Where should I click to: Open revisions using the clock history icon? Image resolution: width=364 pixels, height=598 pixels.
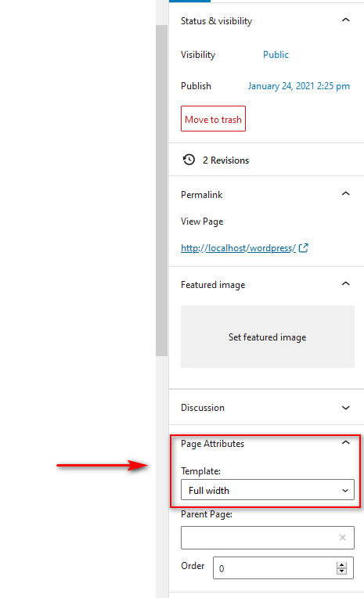click(189, 160)
